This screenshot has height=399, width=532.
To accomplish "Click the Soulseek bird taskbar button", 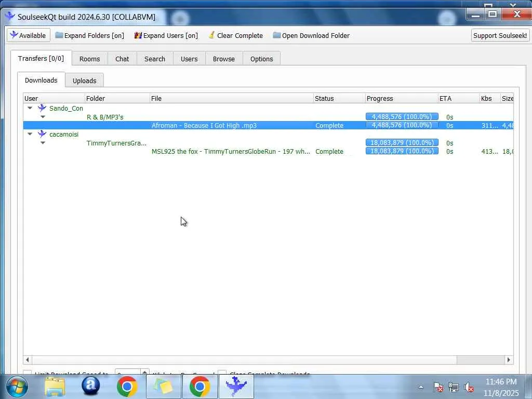I will (x=236, y=387).
